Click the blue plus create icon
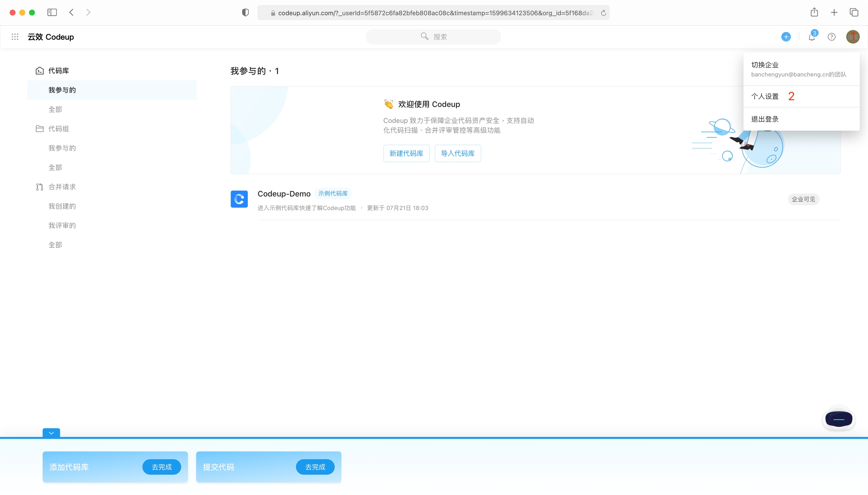Image resolution: width=868 pixels, height=495 pixels. point(786,37)
